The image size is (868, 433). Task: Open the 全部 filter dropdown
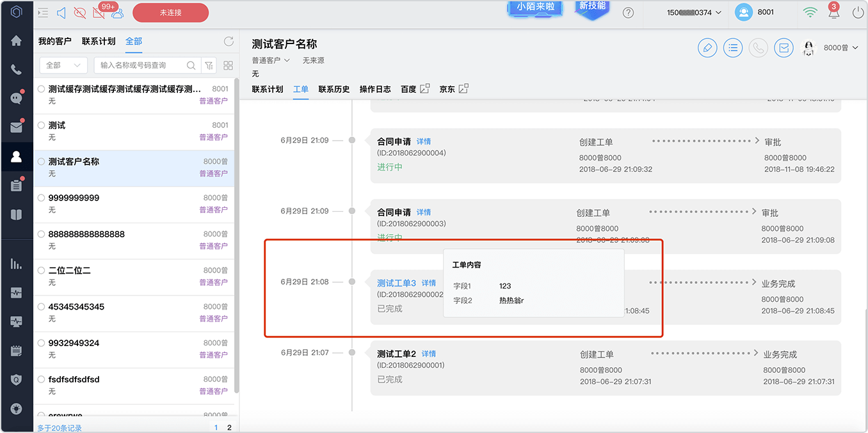[63, 65]
